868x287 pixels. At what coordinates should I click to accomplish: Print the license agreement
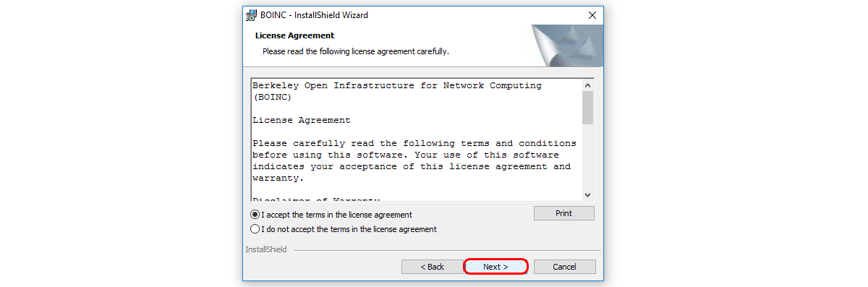[x=563, y=213]
